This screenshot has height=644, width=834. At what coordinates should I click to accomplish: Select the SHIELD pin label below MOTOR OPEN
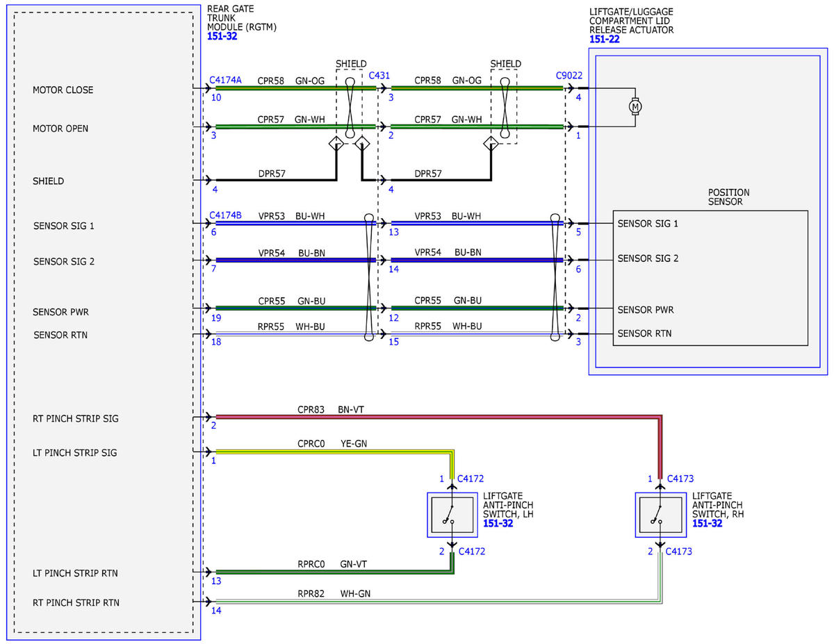coord(48,181)
